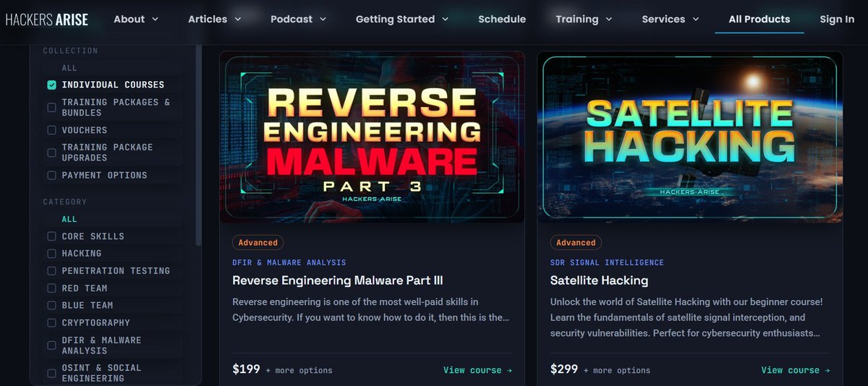Click the sidebar filter scrollbar

tap(199, 145)
